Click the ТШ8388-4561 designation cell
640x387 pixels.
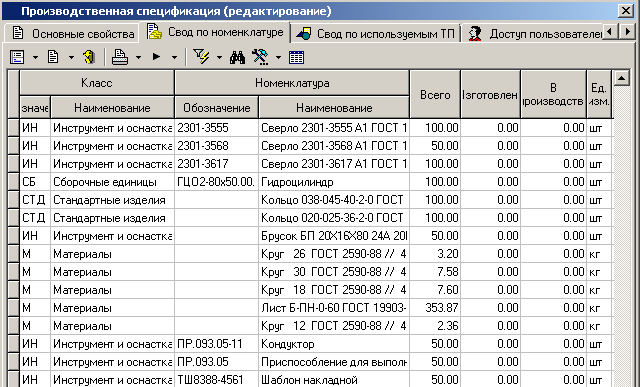click(216, 380)
